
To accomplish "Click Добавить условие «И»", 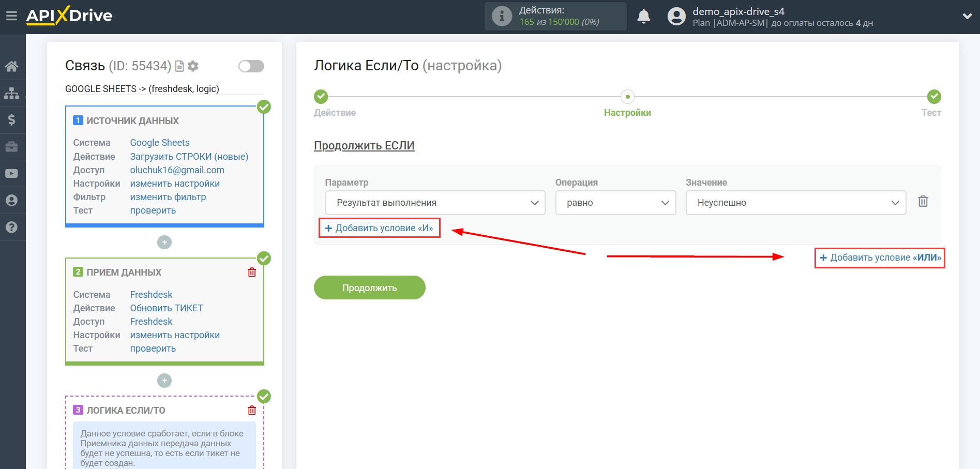I will 379,228.
